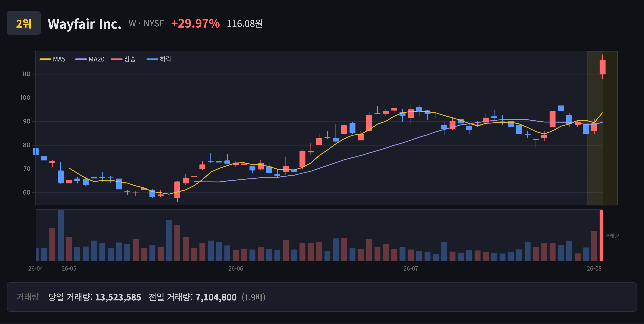Click the yellow "2위" rank badge
This screenshot has width=644, height=324.
[x=24, y=23]
